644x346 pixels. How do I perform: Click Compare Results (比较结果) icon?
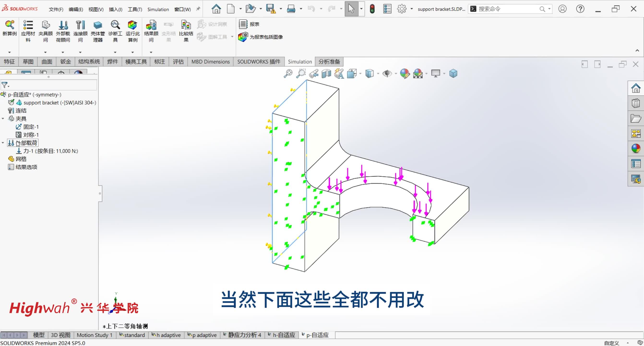click(186, 25)
